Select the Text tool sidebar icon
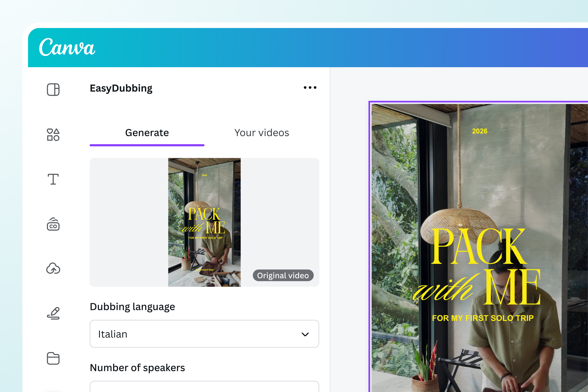The height and width of the screenshot is (392, 588). (x=53, y=179)
